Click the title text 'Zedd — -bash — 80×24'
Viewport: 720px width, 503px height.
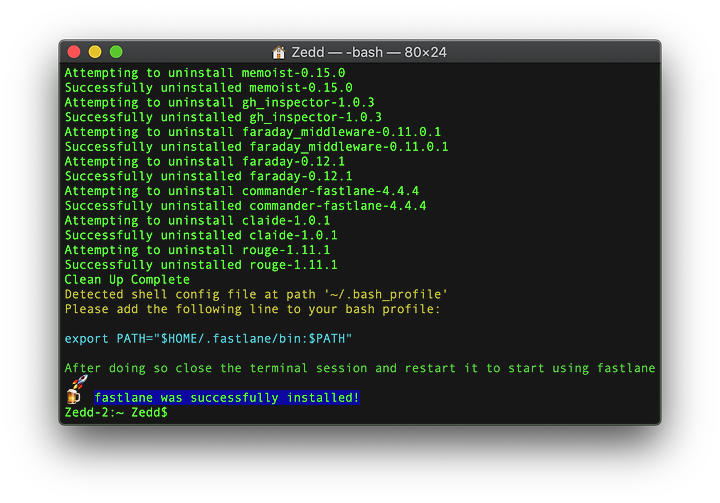[369, 52]
